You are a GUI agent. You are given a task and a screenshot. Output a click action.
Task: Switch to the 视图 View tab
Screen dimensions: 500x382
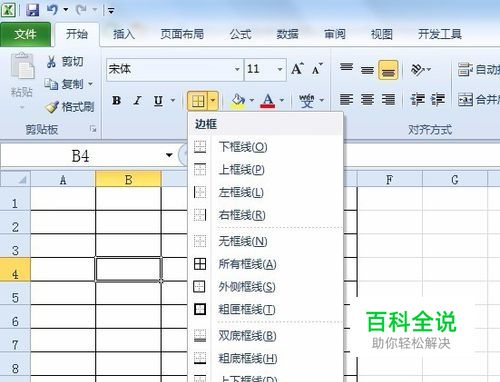[382, 34]
